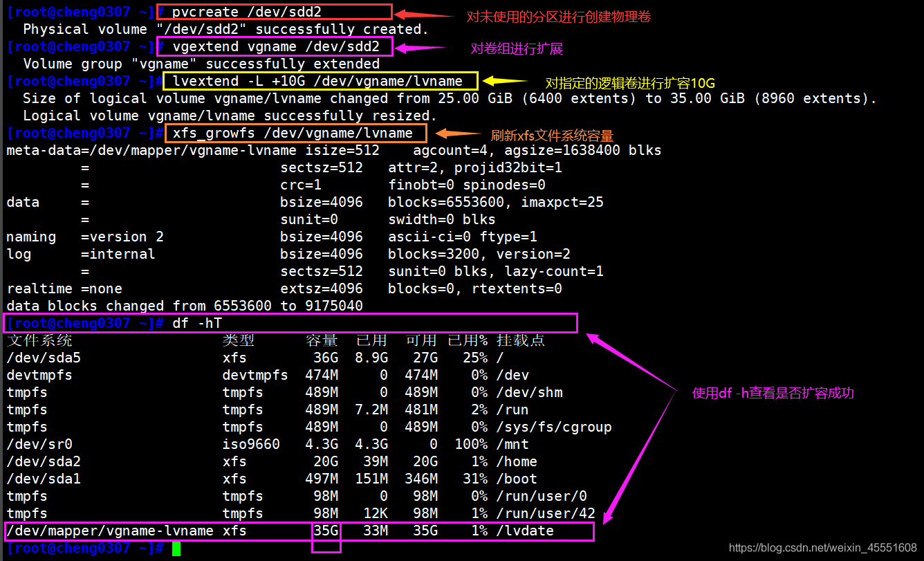Image resolution: width=924 pixels, height=561 pixels.
Task: Click the "crc=1" value
Action: click(301, 185)
